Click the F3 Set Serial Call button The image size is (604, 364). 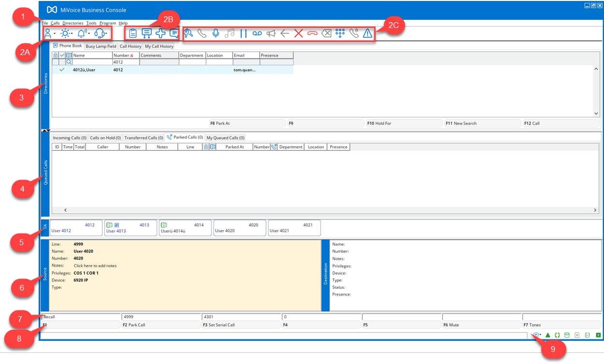pos(241,325)
